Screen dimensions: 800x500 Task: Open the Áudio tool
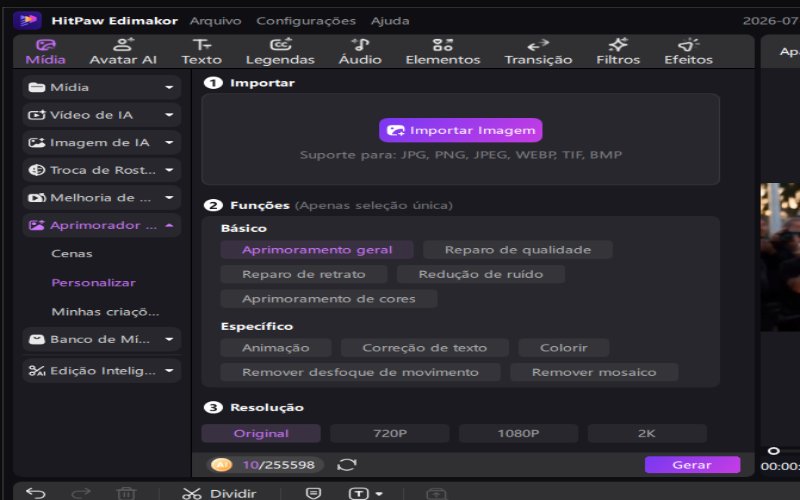360,52
